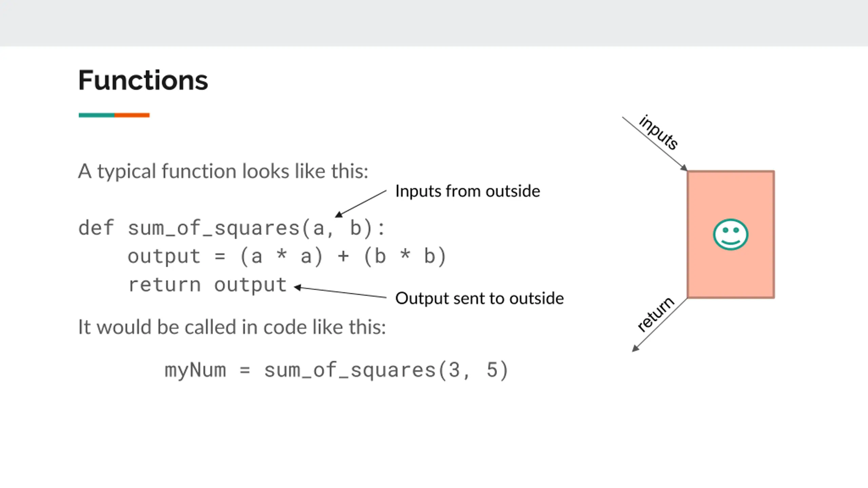
Task: Click the arrowhead pointing at function parameters
Action: (338, 214)
